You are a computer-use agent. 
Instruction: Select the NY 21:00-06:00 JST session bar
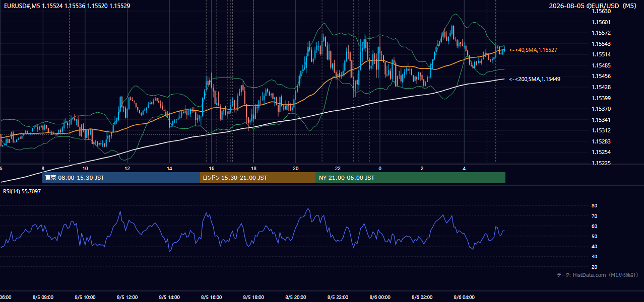pyautogui.click(x=411, y=178)
